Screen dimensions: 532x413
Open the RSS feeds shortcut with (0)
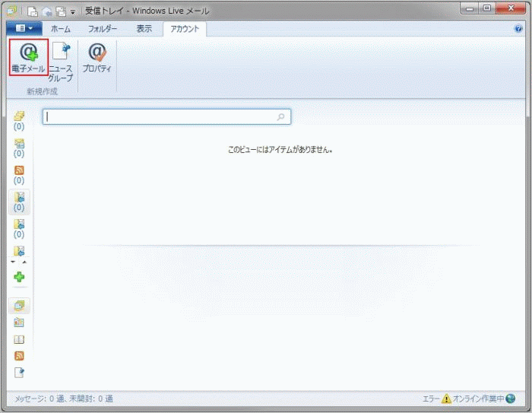pos(19,175)
